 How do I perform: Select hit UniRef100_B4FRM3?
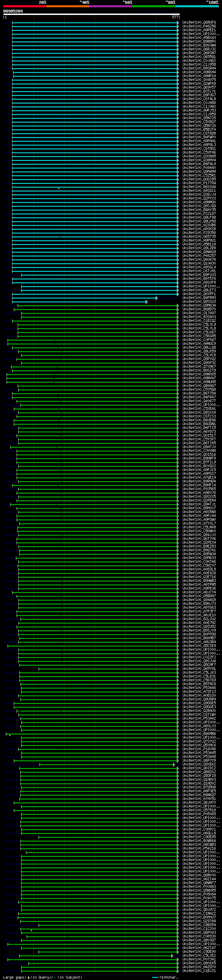tap(199, 298)
